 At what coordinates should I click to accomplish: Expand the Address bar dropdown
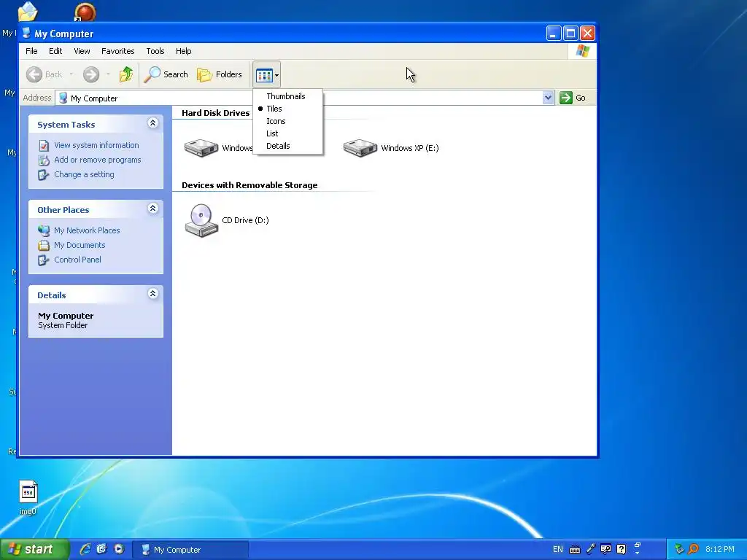(548, 98)
